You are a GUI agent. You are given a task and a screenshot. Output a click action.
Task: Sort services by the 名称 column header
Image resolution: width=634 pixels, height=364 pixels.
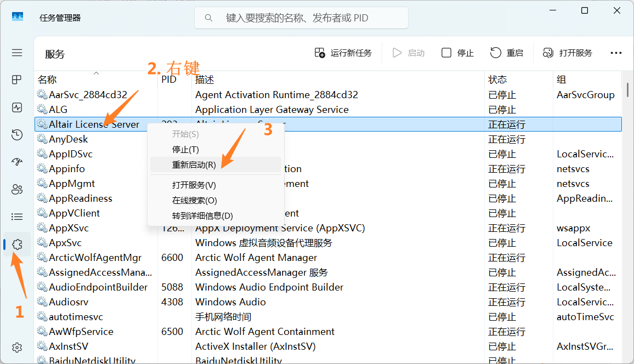coord(47,80)
